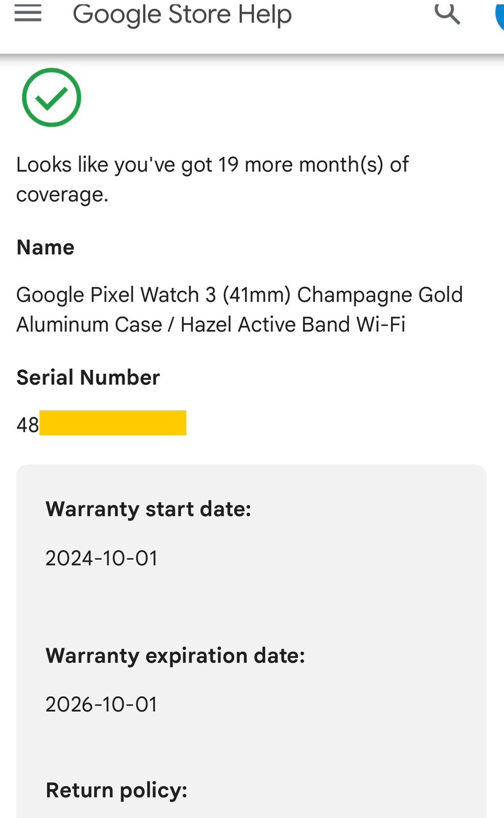Click the Warranty expiration date label
Viewport: 504px width, 818px height.
[175, 655]
